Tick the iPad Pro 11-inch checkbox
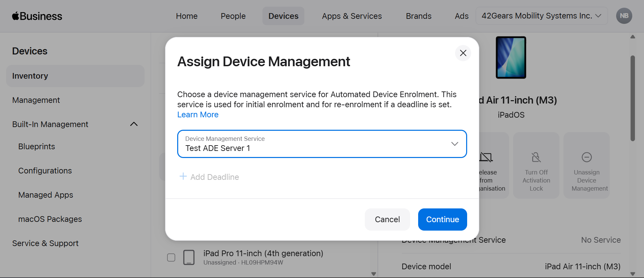 click(171, 257)
